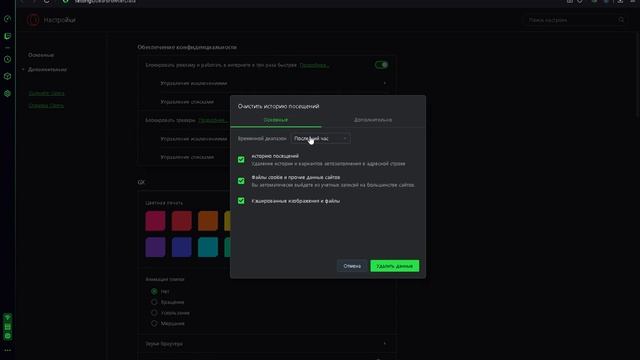Pick the red color swatch
Viewport: 640px width, 360px height.
[x=182, y=221]
